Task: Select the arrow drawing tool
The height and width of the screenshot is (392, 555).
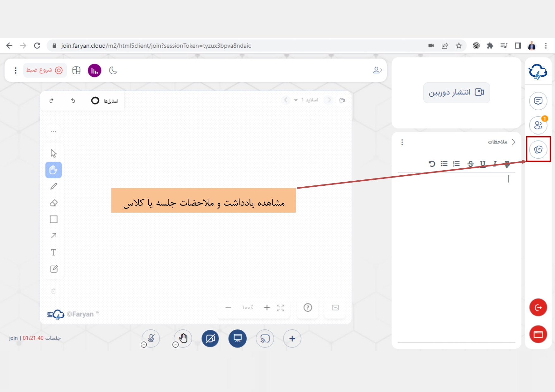Action: pos(54,236)
